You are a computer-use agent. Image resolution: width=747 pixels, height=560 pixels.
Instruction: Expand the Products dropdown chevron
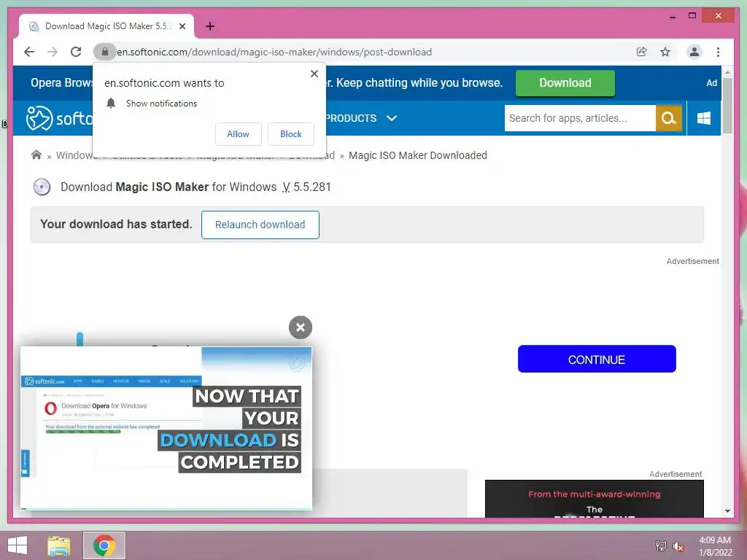[392, 118]
